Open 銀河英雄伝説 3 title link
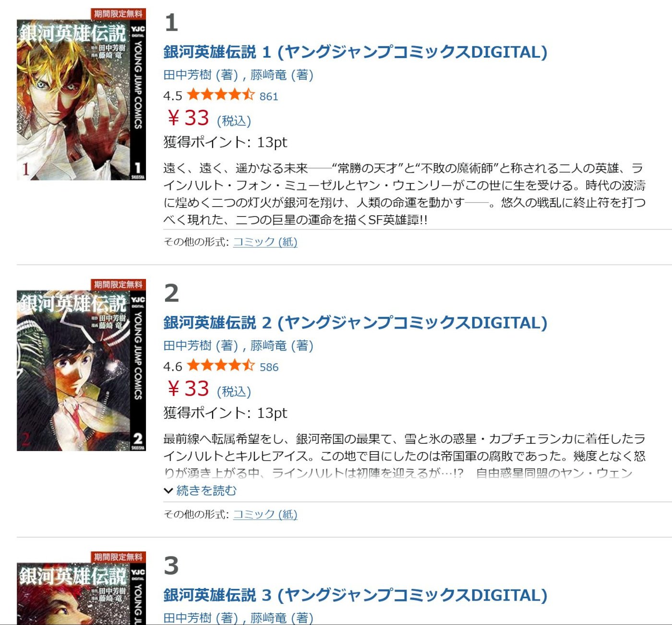 click(355, 595)
